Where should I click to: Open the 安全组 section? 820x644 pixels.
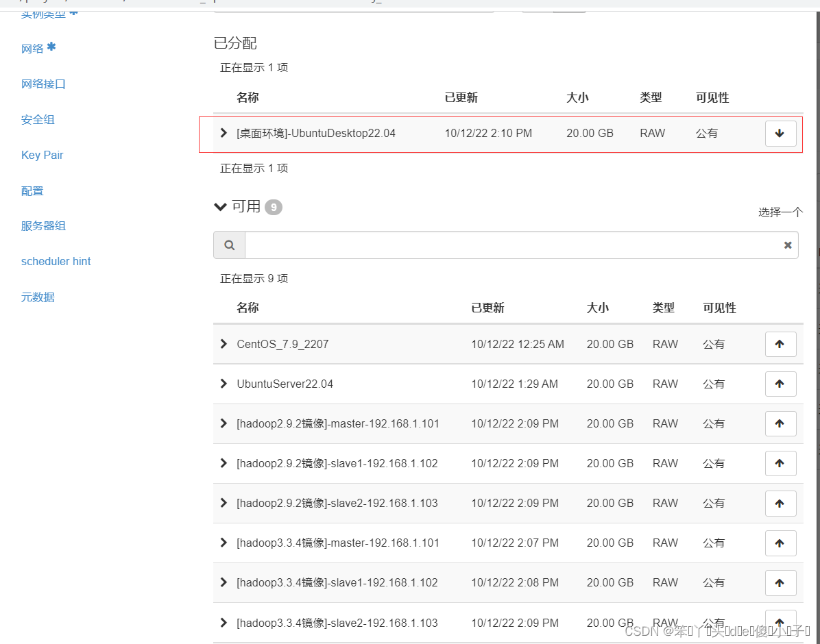38,119
